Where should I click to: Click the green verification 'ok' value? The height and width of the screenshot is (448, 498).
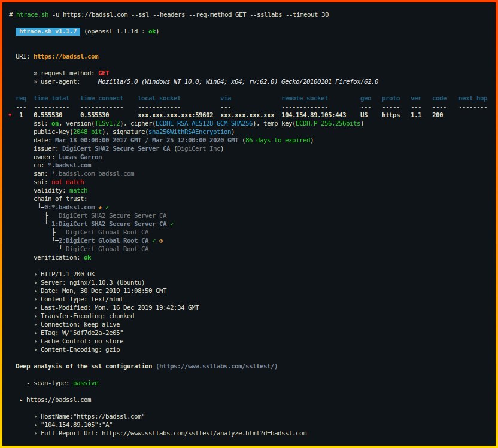[x=87, y=258]
